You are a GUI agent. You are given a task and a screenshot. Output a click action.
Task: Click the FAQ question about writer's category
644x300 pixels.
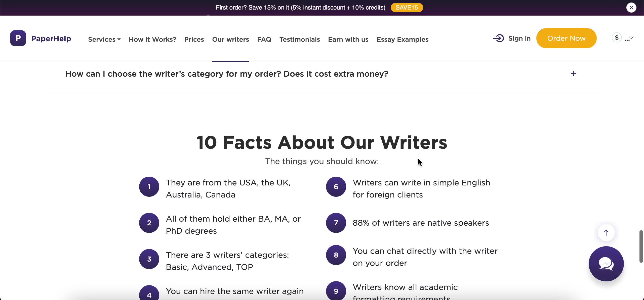pyautogui.click(x=227, y=74)
